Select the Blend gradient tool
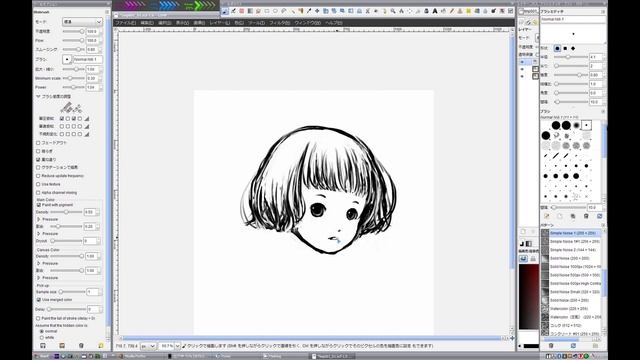 pos(250,11)
